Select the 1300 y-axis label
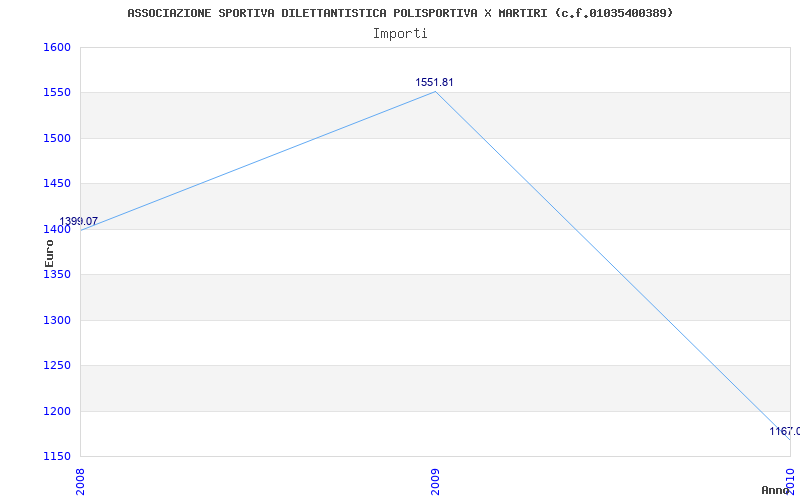This screenshot has height=500, width=800. pos(56,320)
